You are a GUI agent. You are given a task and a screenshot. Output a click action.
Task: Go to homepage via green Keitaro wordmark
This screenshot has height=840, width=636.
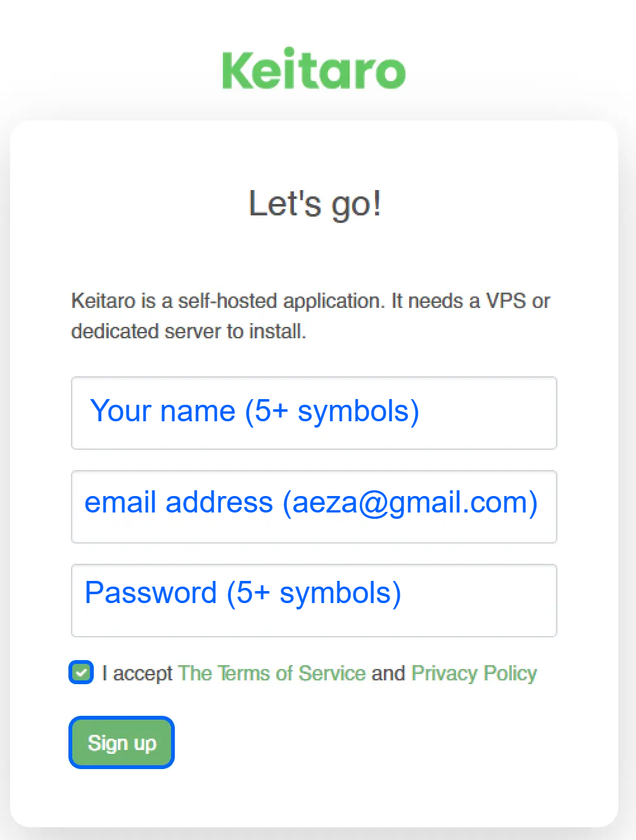coord(314,69)
